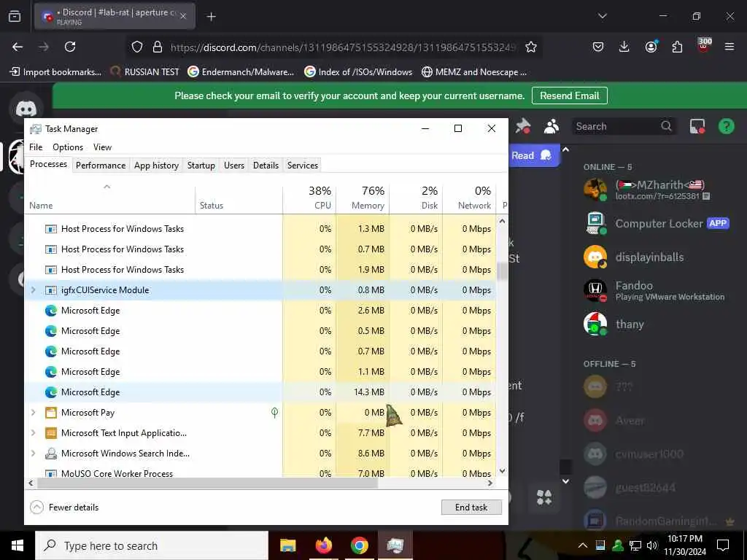Open Windows Start menu
The width and height of the screenshot is (747, 560).
click(18, 545)
